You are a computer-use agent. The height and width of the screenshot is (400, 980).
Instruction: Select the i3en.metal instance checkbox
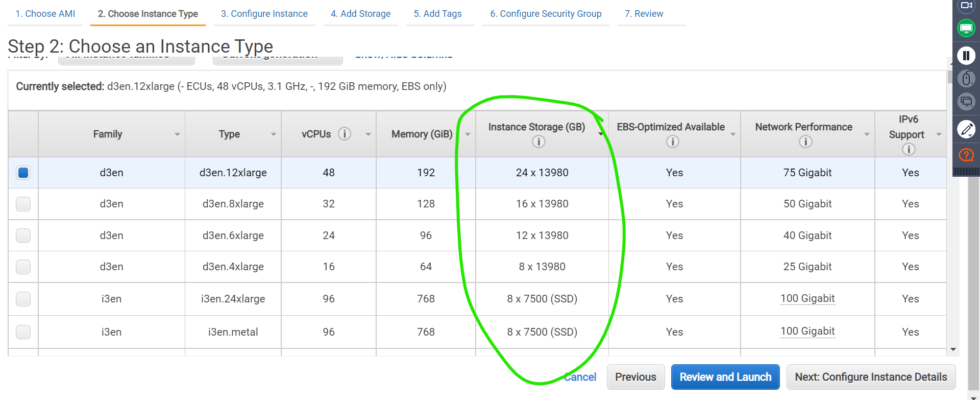23,332
